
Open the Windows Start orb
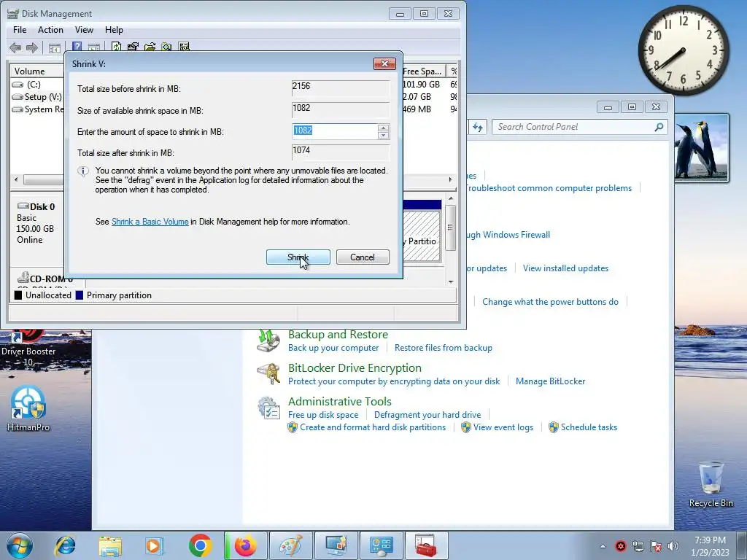click(20, 545)
